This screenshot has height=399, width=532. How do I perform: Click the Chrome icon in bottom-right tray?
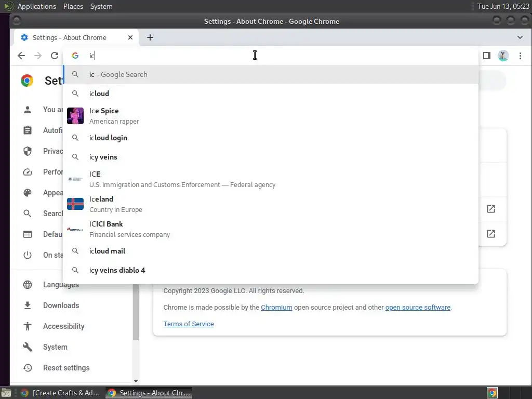(492, 393)
